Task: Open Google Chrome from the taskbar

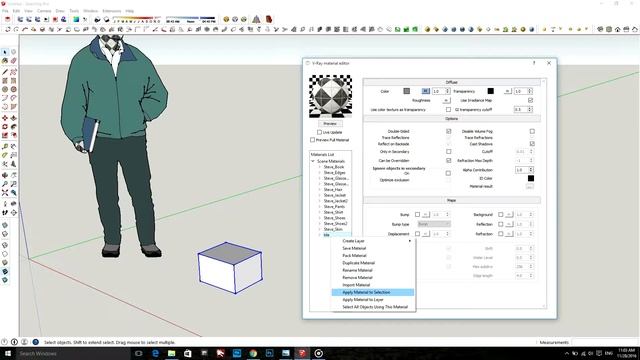Action: click(253, 353)
